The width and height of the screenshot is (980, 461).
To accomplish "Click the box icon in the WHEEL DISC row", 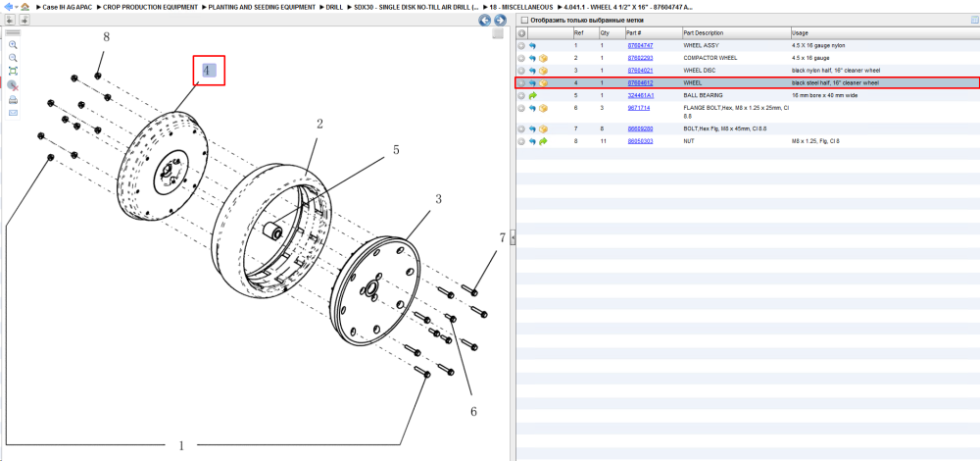I will point(543,70).
